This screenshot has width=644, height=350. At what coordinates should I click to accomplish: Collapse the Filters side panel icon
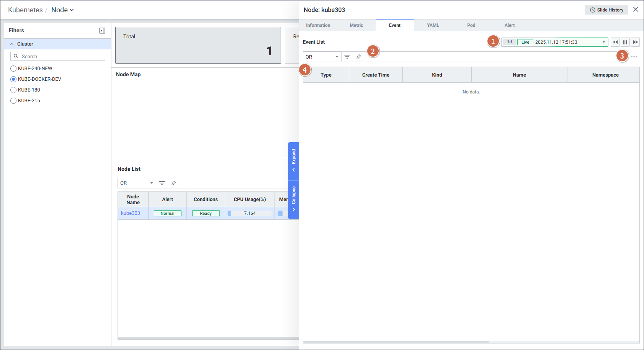tap(102, 31)
